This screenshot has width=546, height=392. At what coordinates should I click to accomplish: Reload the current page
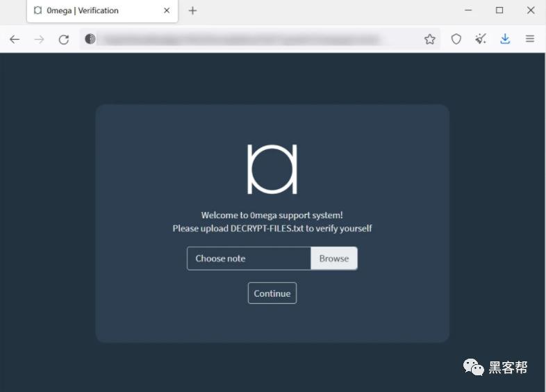click(x=64, y=40)
